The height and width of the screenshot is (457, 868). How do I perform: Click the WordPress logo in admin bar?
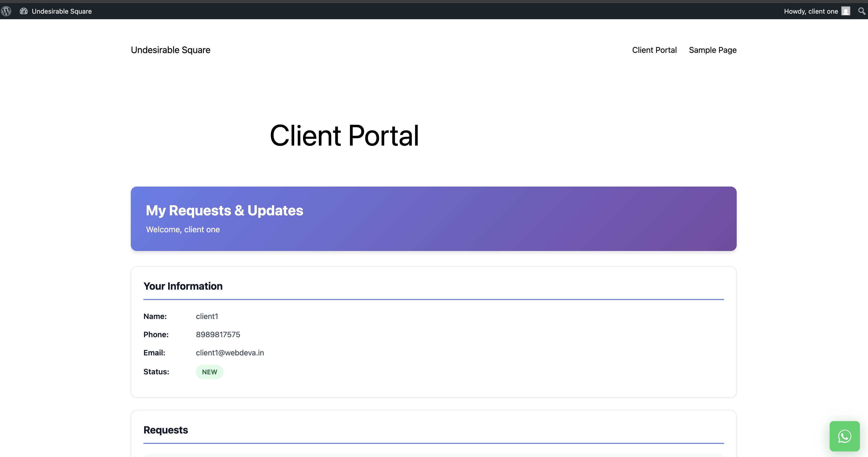pos(6,11)
